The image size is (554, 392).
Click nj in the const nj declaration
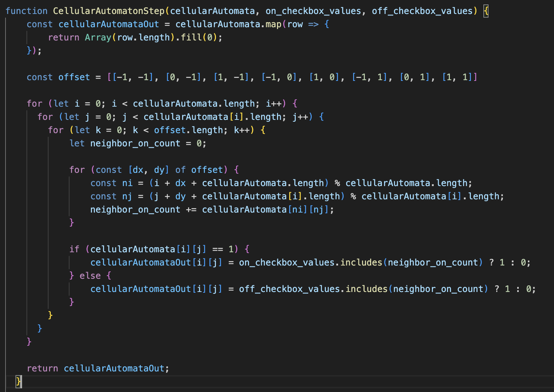tap(127, 196)
